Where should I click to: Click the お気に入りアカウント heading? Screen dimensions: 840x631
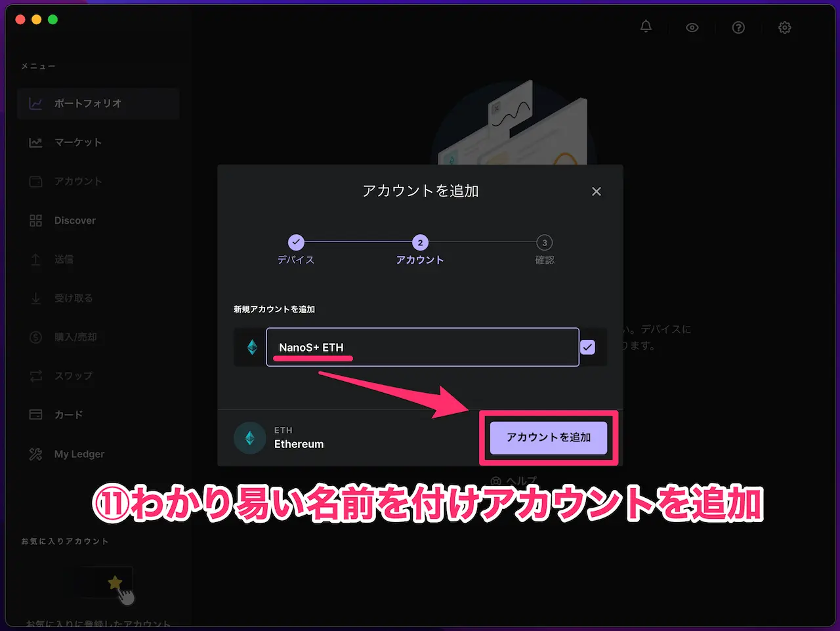point(65,541)
